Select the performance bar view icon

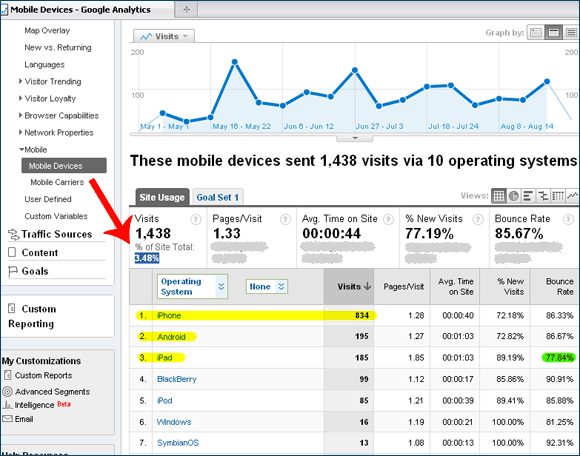528,196
